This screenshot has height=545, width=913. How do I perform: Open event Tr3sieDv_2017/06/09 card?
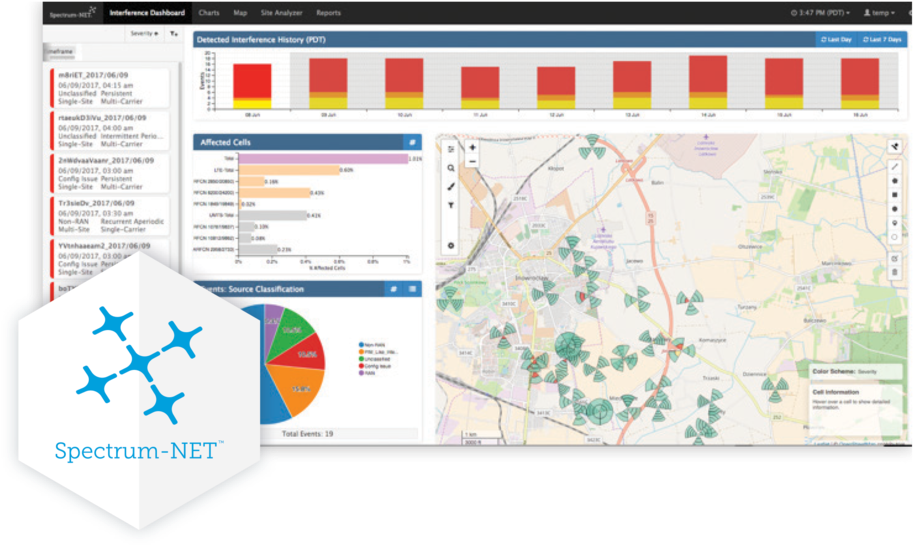[109, 216]
